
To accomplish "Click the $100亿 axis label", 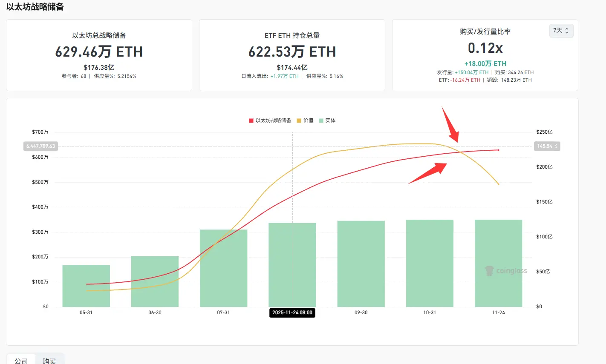I will (x=544, y=237).
